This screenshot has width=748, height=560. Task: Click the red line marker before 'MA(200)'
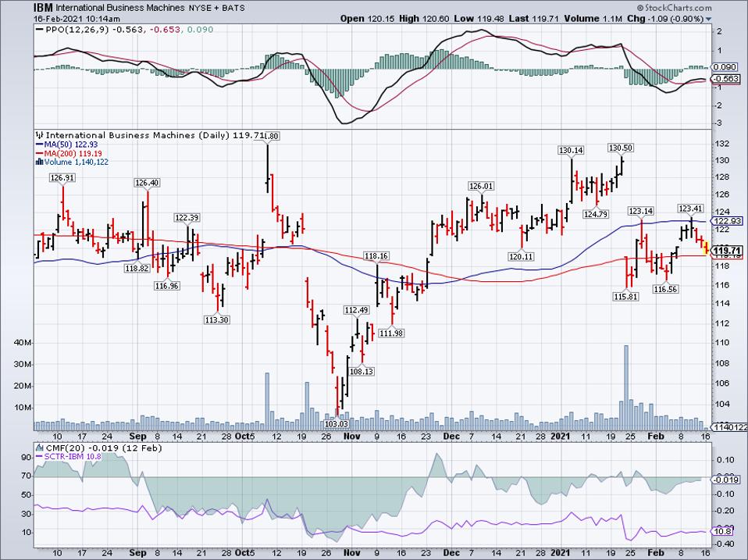click(40, 154)
